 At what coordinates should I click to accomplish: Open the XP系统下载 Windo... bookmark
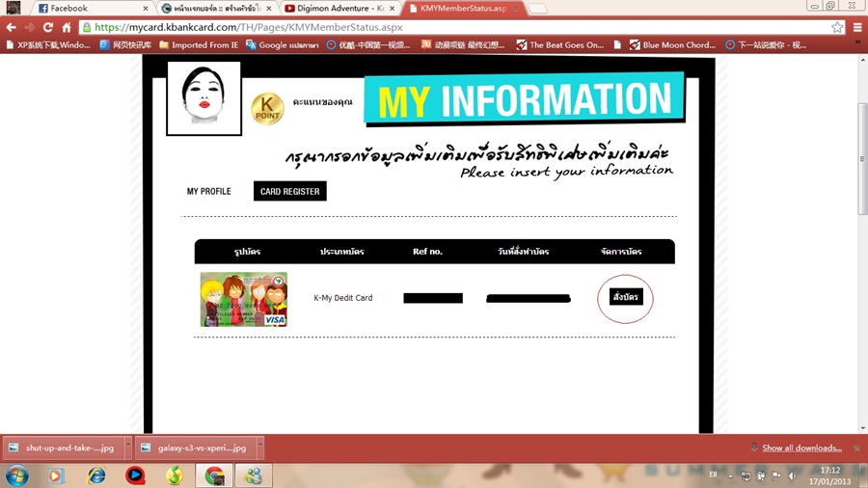click(x=47, y=44)
